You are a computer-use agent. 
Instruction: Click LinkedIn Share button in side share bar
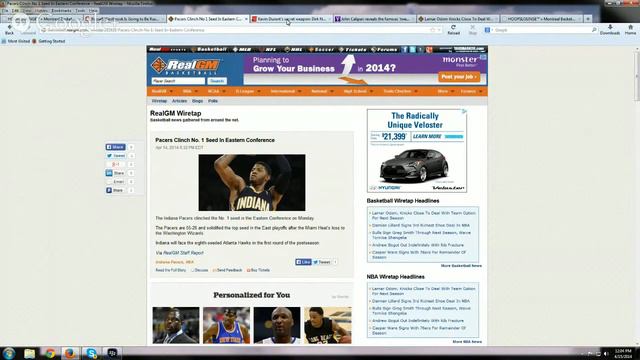click(116, 173)
